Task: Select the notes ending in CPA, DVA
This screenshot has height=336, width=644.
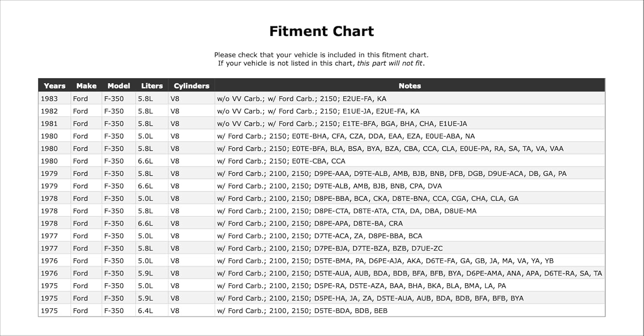Action: (x=329, y=186)
